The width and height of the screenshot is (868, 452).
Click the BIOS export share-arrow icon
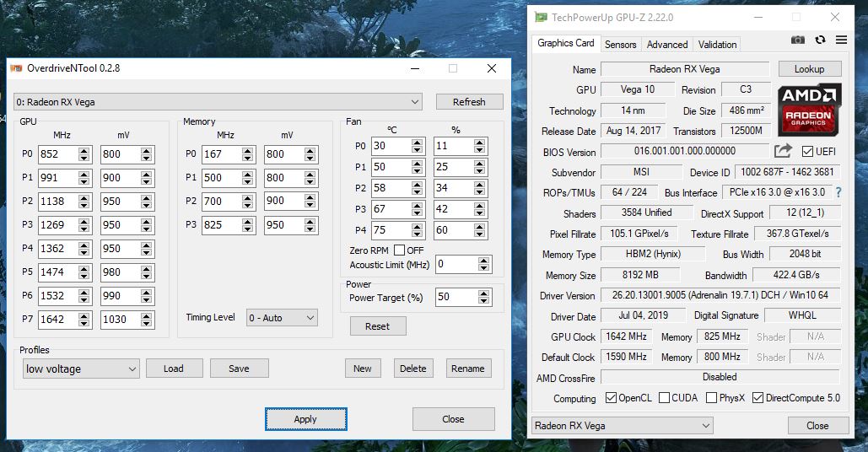(783, 150)
